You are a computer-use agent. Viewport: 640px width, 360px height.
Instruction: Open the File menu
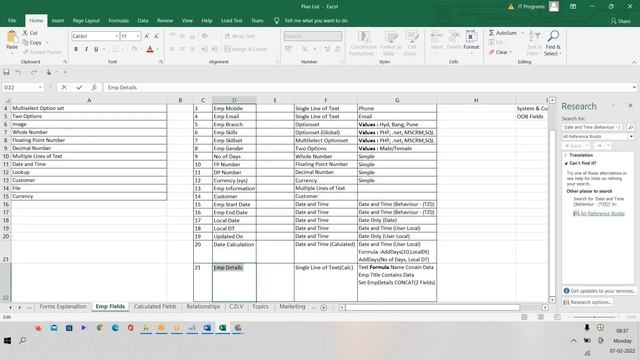(12, 20)
